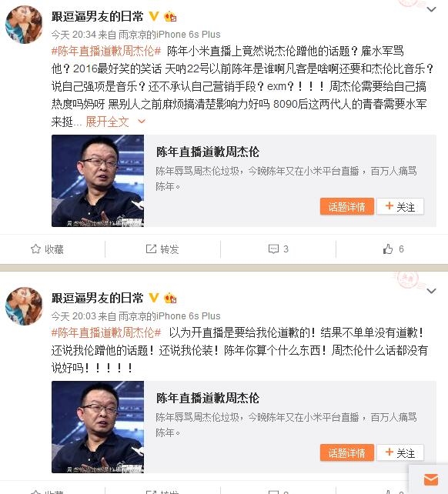Open the second post's user avatar
Viewport: 448px width, 494px height.
coord(24,306)
